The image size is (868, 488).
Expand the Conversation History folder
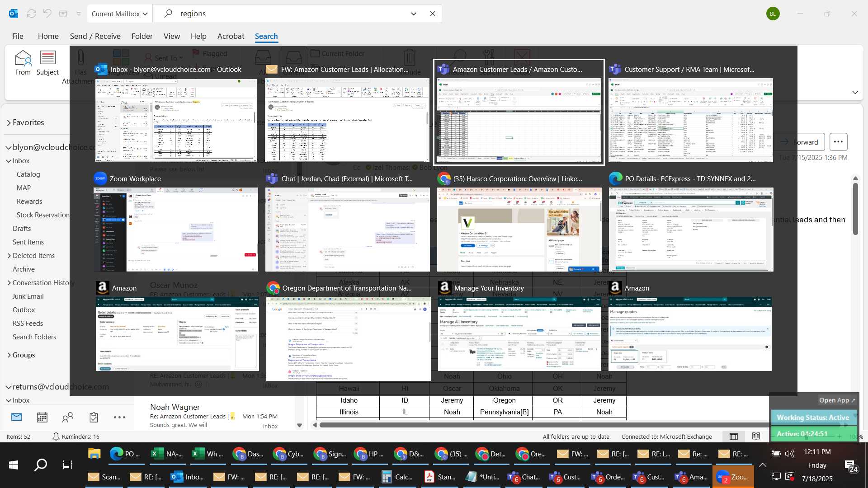pos(9,283)
